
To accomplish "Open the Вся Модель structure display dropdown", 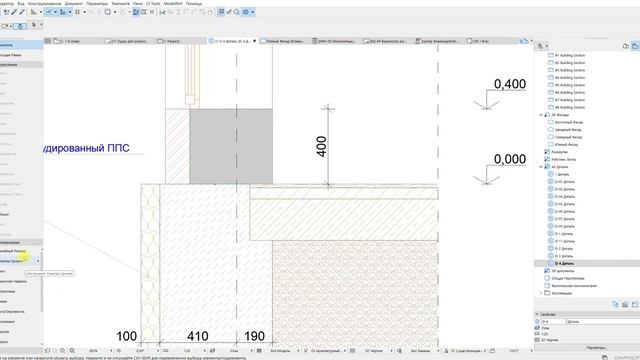I will (298, 351).
